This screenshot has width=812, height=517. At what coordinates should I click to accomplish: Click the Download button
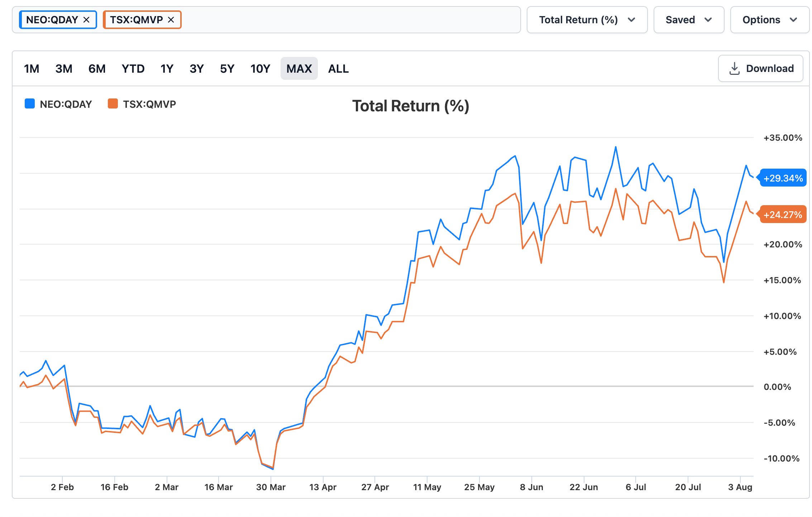coord(760,68)
